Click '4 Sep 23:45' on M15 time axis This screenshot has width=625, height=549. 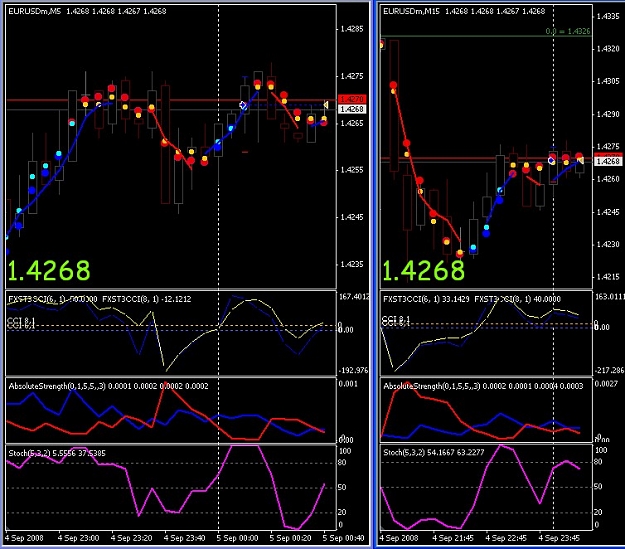tap(559, 538)
